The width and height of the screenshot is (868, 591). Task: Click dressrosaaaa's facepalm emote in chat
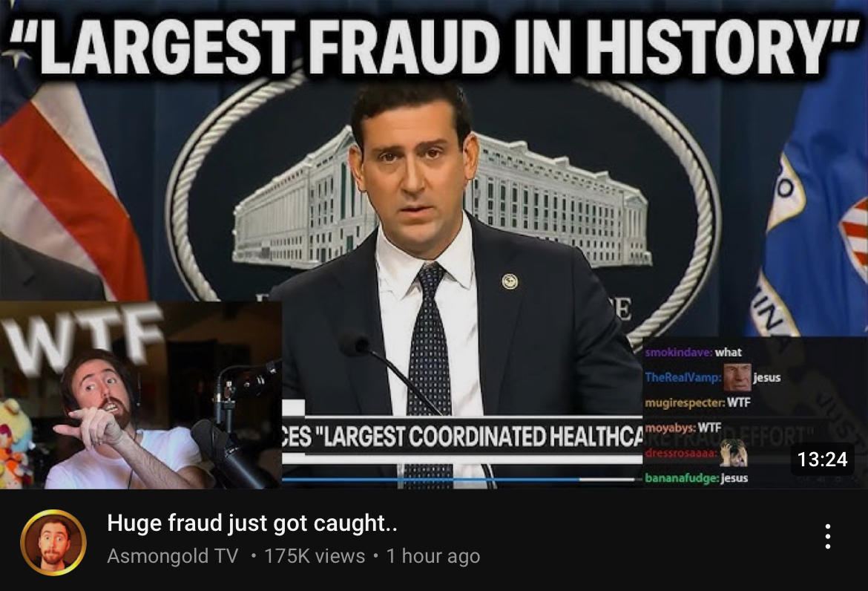(x=734, y=453)
